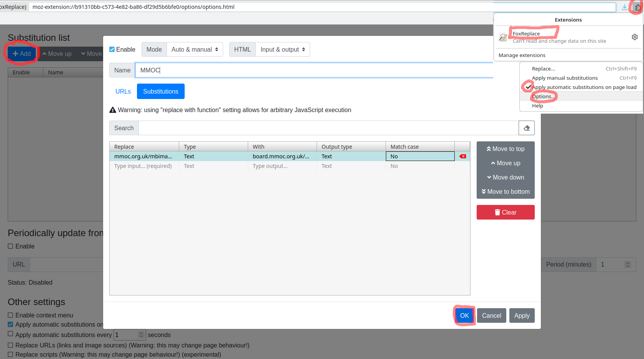The width and height of the screenshot is (644, 359).
Task: Click Move up in substitutions dialog
Action: click(x=506, y=163)
